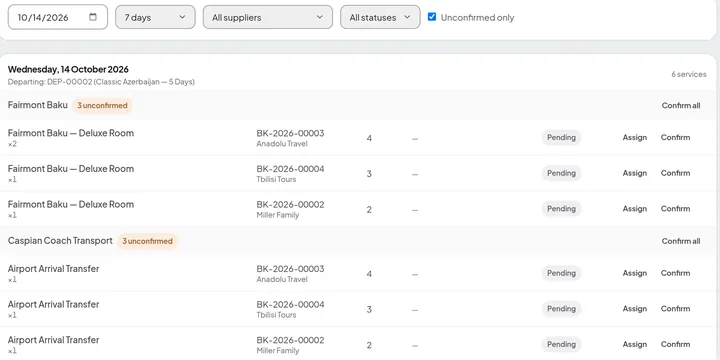Assign Deluxe Room for BK-2026-00002

pyautogui.click(x=635, y=208)
